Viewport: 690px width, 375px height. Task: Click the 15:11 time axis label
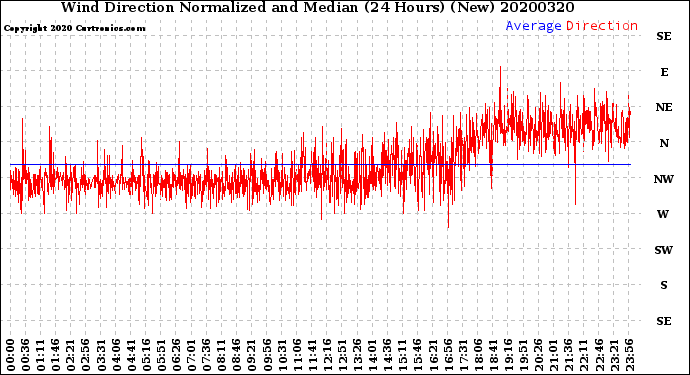tap(402, 355)
